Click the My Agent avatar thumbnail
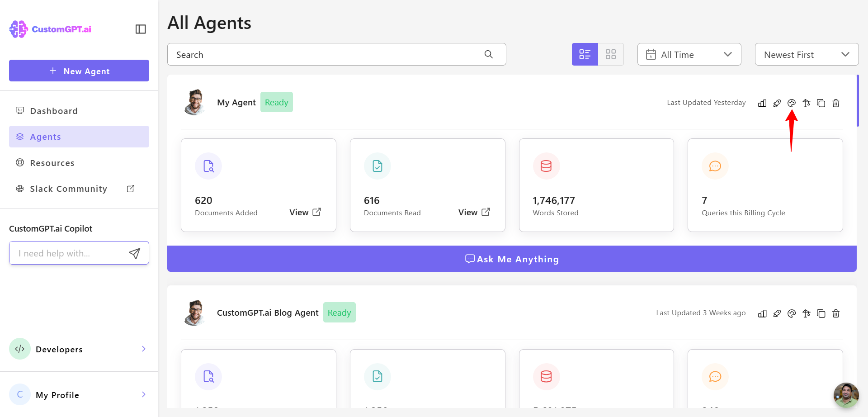Image resolution: width=868 pixels, height=417 pixels. coord(195,102)
